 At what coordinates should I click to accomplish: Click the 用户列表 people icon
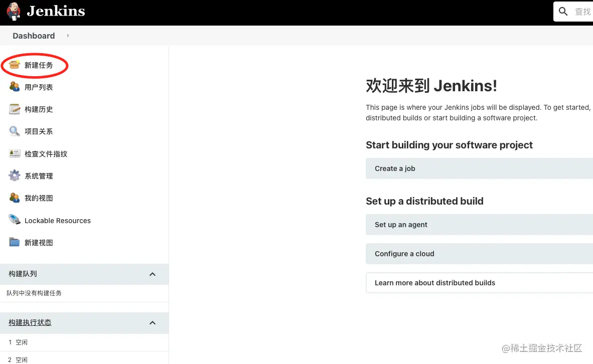coord(15,87)
